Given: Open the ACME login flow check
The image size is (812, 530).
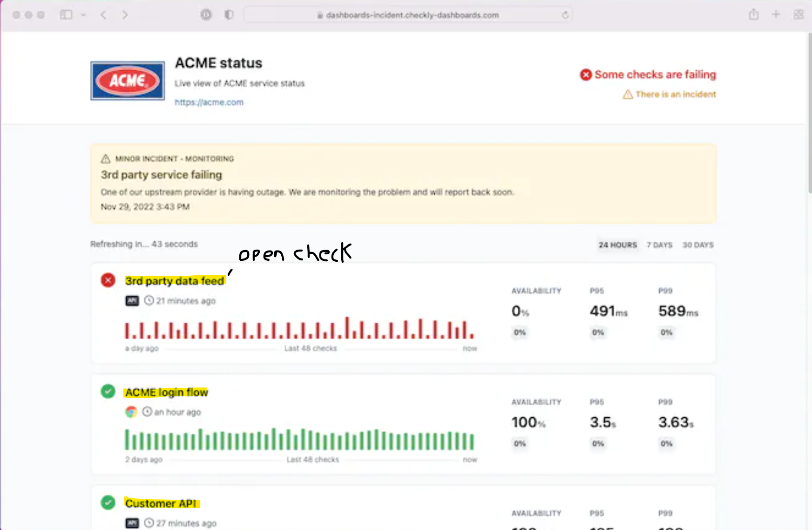Looking at the screenshot, I should pos(166,393).
